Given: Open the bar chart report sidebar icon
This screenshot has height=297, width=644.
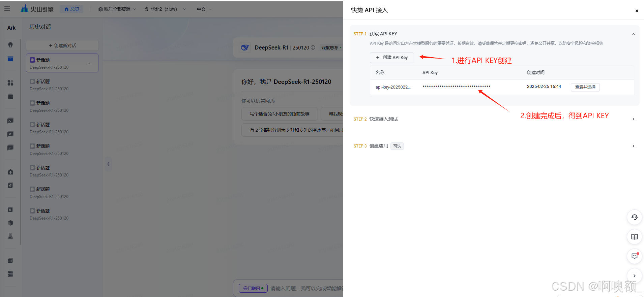Looking at the screenshot, I should pyautogui.click(x=10, y=261).
